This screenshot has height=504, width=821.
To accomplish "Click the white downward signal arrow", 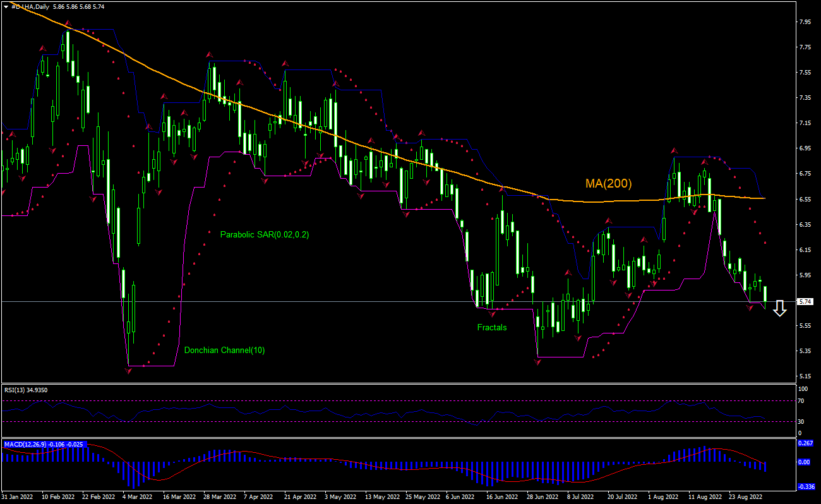I will [781, 308].
